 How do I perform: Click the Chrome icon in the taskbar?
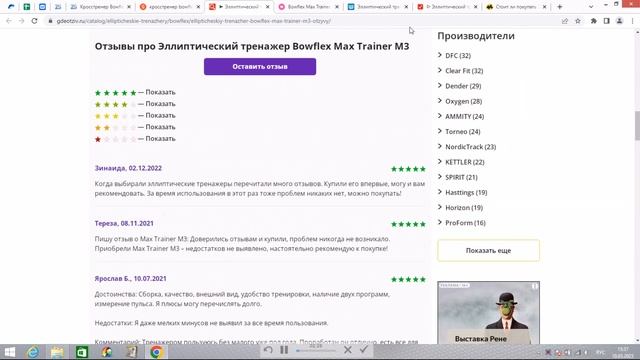[x=156, y=352]
